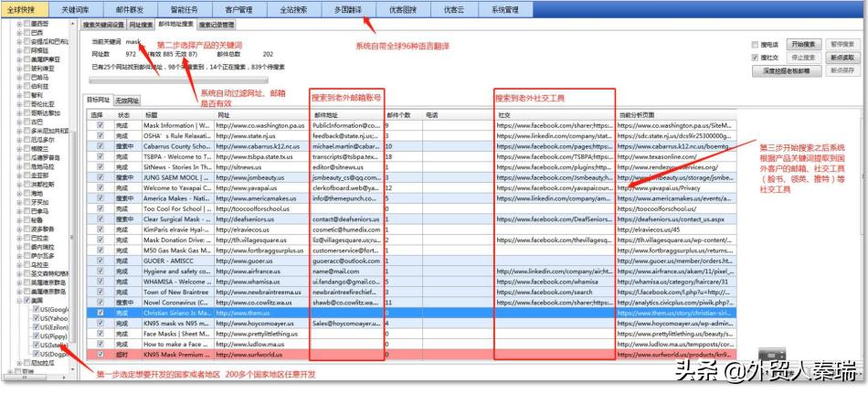Viewport: 868px width, 394px height.
Task: Expand the 海地 tree node
Action: tap(19, 194)
